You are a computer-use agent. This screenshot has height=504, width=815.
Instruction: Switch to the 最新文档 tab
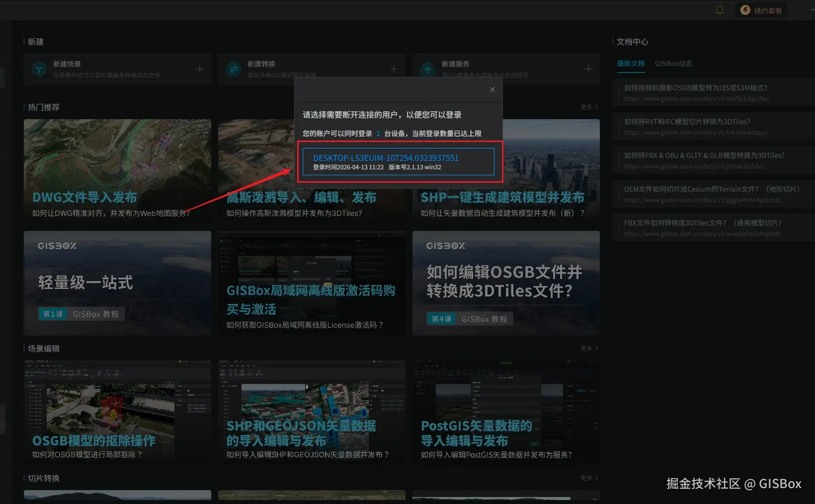(631, 64)
